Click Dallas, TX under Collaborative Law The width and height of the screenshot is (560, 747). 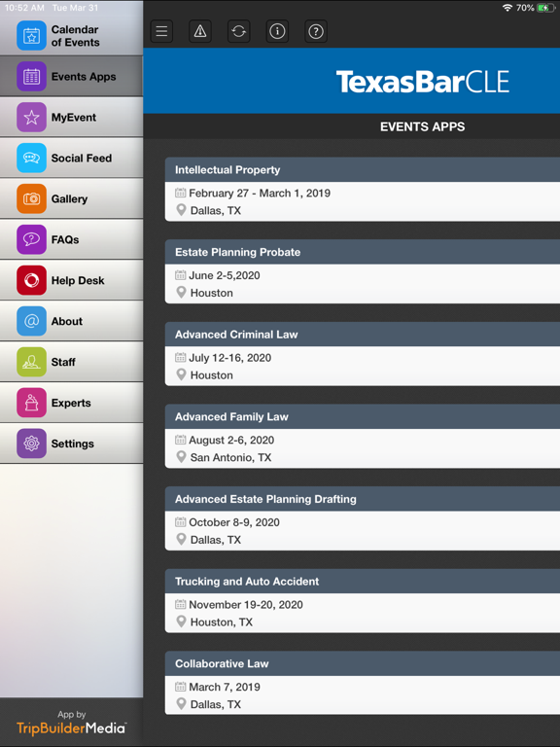tap(216, 704)
